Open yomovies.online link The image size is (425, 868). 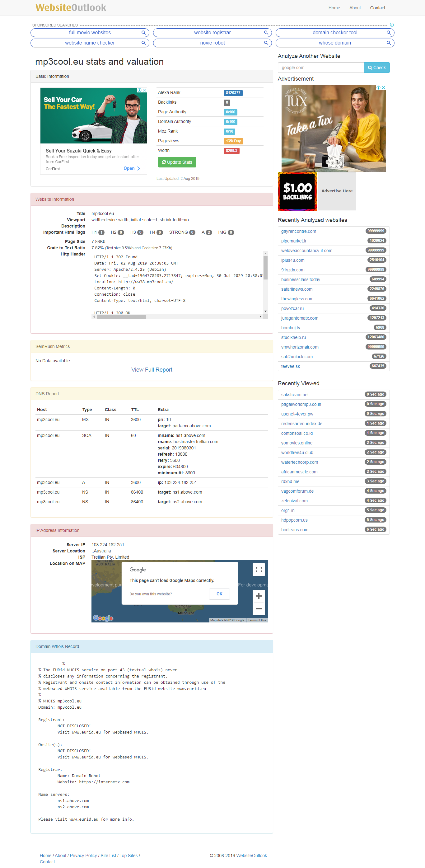coord(297,443)
